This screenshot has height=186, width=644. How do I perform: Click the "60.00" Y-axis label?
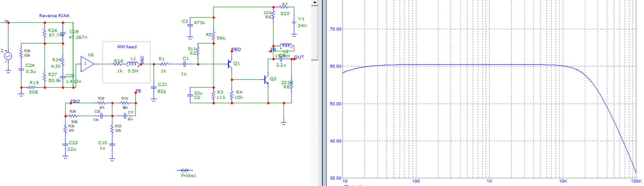pyautogui.click(x=335, y=66)
